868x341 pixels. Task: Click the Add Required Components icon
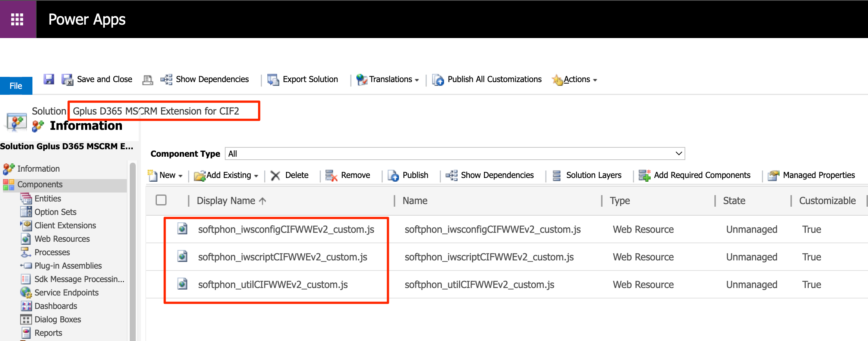click(x=645, y=175)
